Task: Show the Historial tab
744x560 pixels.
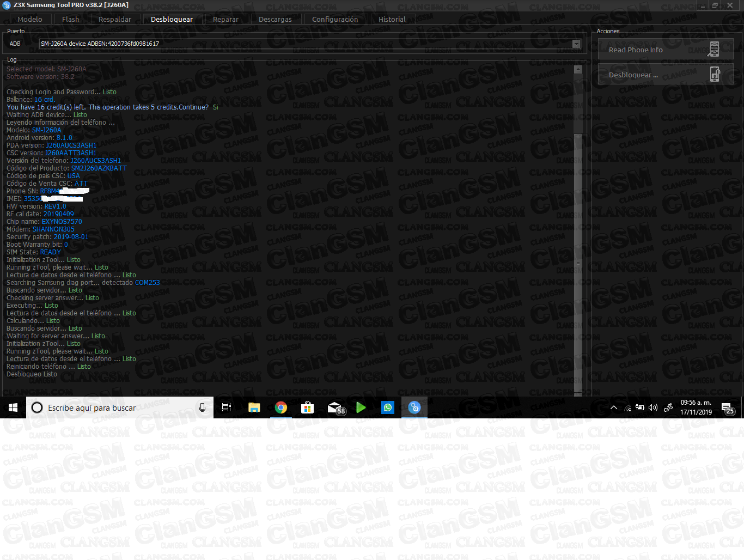Action: pos(392,19)
